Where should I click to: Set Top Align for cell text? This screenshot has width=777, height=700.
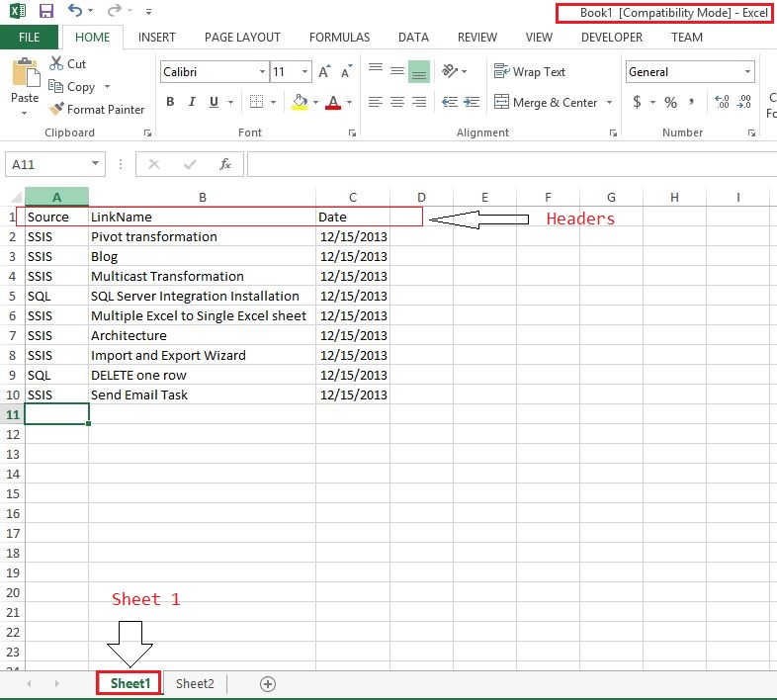coord(376,68)
